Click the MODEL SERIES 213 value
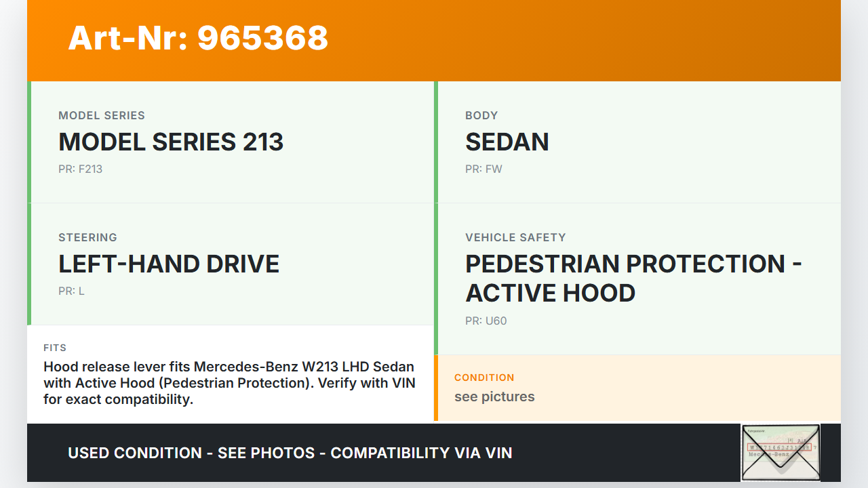The height and width of the screenshot is (488, 868). 171,142
